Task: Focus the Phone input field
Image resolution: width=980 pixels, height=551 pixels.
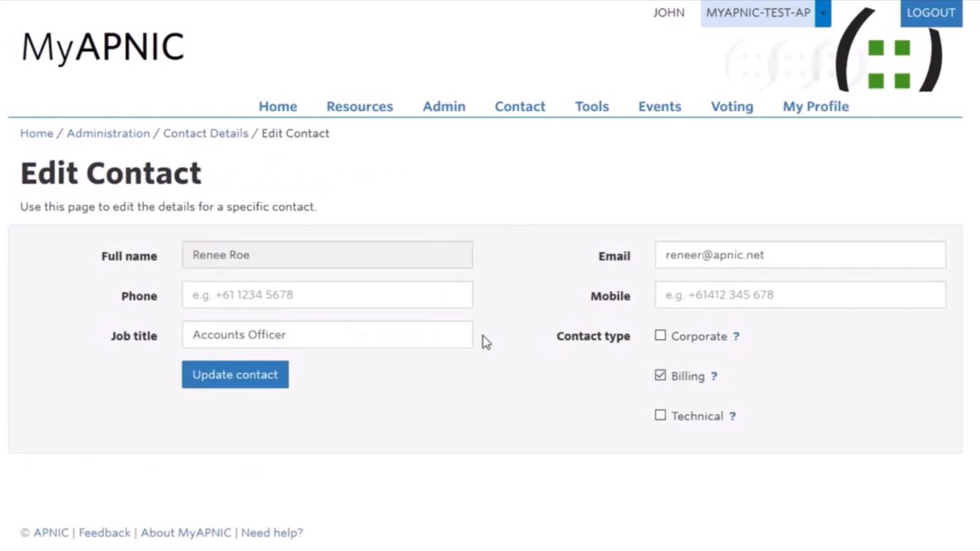Action: [327, 295]
